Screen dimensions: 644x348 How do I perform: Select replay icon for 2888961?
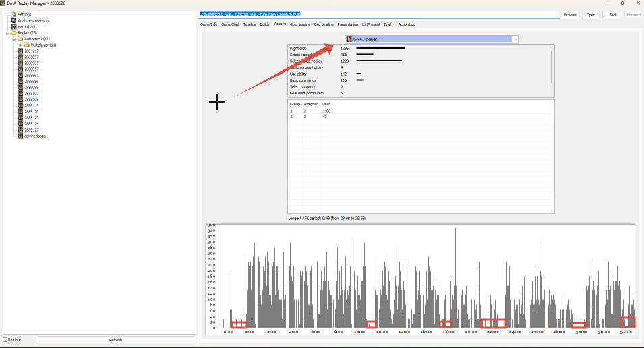(x=20, y=75)
